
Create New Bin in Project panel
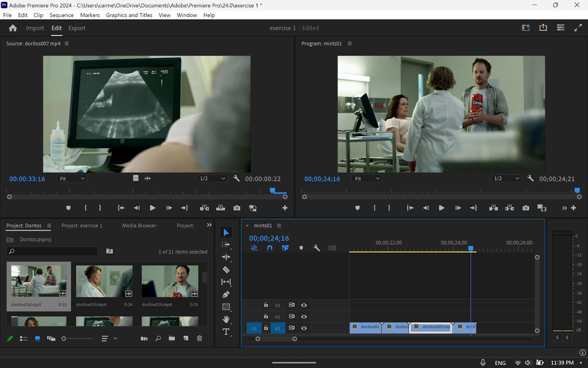[172, 338]
